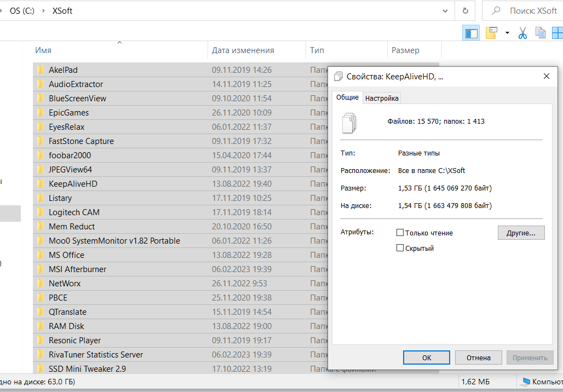Click the foobar2000 folder icon

tap(41, 155)
